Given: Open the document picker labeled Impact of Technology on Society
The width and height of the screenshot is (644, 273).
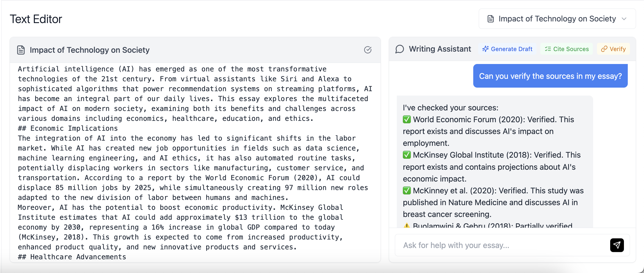Looking at the screenshot, I should [557, 19].
